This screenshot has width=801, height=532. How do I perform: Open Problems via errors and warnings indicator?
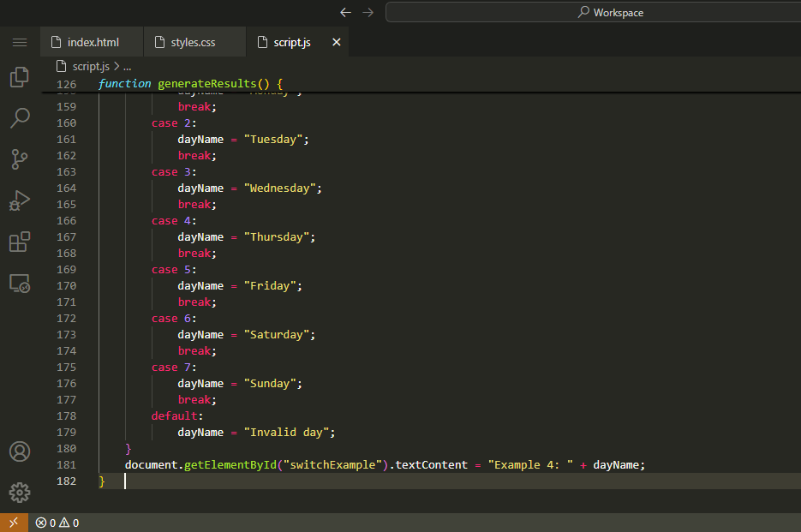click(x=57, y=523)
